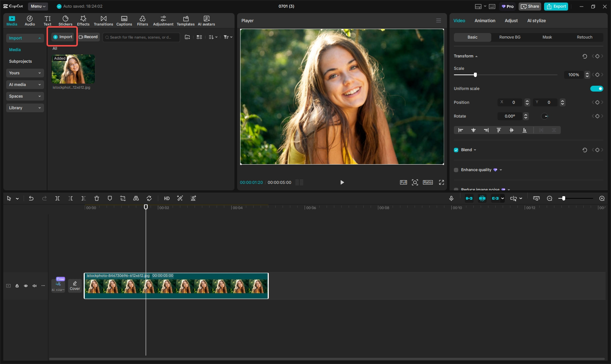Enable the Enhance quality checkbox
611x364 pixels.
(x=456, y=170)
